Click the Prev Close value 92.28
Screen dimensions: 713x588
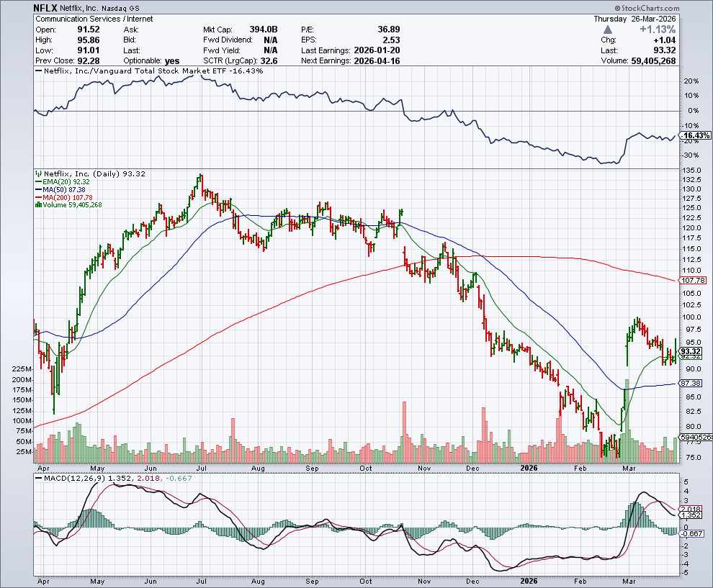88,61
